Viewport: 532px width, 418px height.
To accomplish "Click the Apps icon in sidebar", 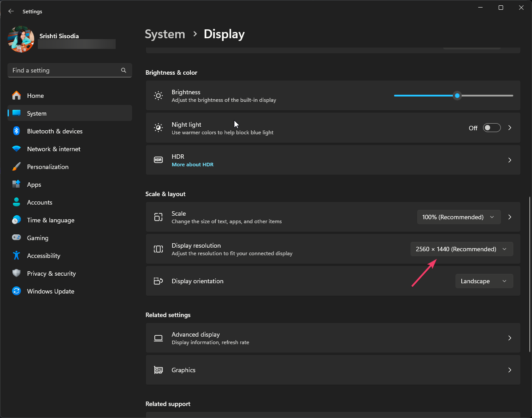I will pyautogui.click(x=16, y=184).
